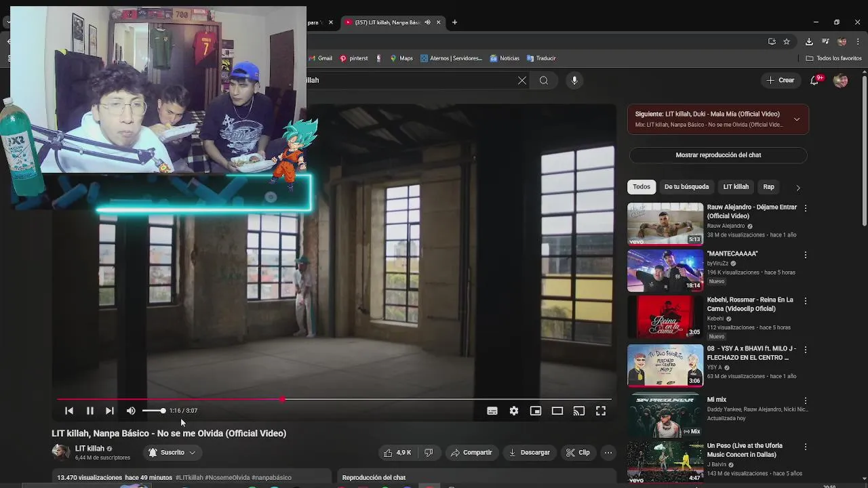The height and width of the screenshot is (488, 868).
Task: Open video settings gear
Action: [x=514, y=411]
